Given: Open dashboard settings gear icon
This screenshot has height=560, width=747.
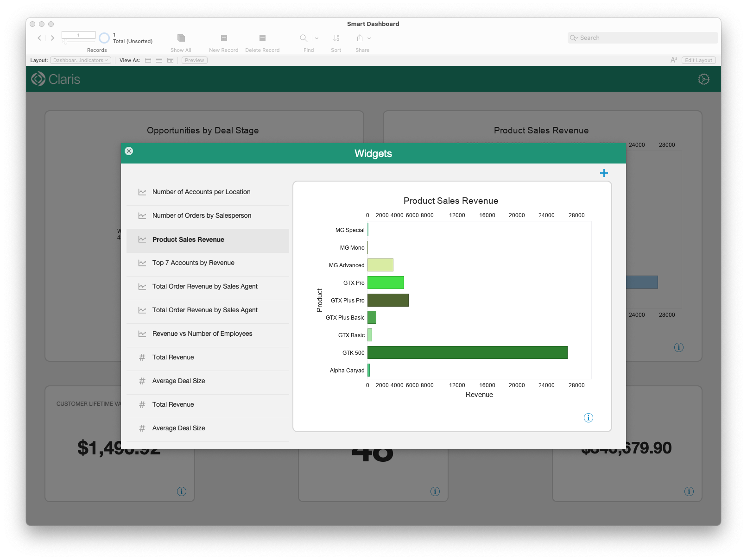Looking at the screenshot, I should pos(704,79).
